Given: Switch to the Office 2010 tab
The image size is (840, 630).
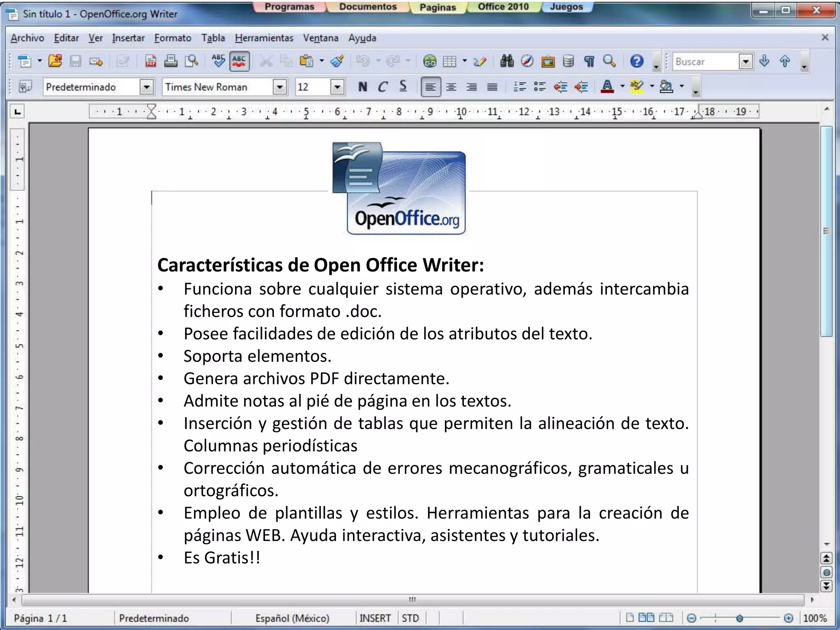Looking at the screenshot, I should pos(503,7).
